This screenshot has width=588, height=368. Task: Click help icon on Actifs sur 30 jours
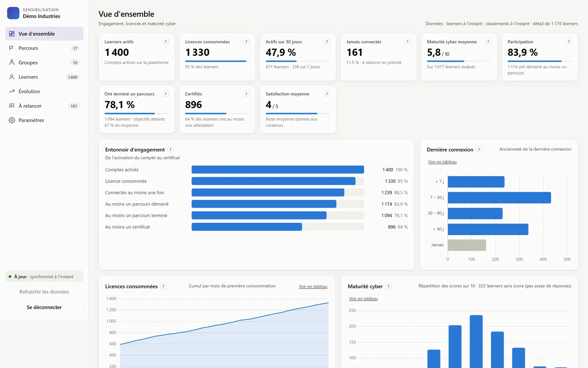click(x=327, y=42)
